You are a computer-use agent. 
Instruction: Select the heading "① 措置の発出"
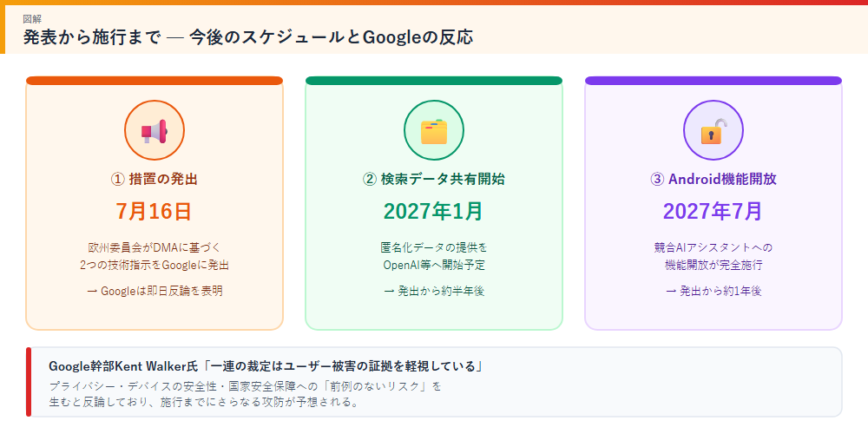click(x=154, y=180)
